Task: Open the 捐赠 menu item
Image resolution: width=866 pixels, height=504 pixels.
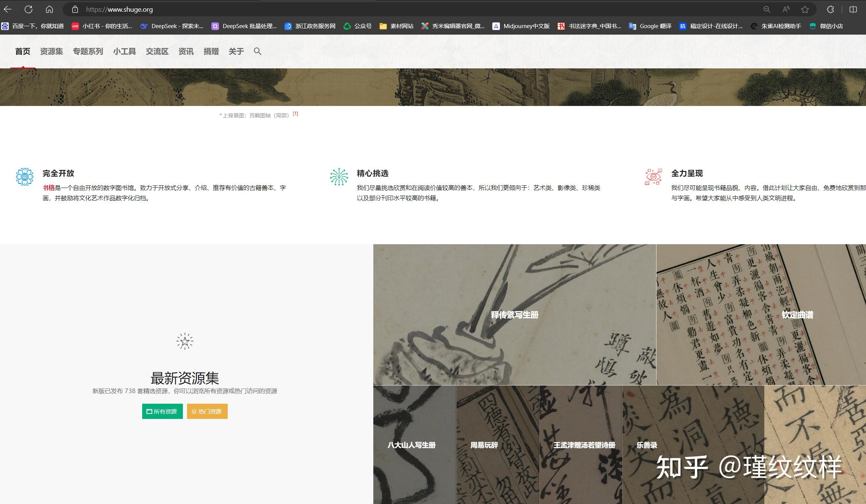Action: pos(211,51)
